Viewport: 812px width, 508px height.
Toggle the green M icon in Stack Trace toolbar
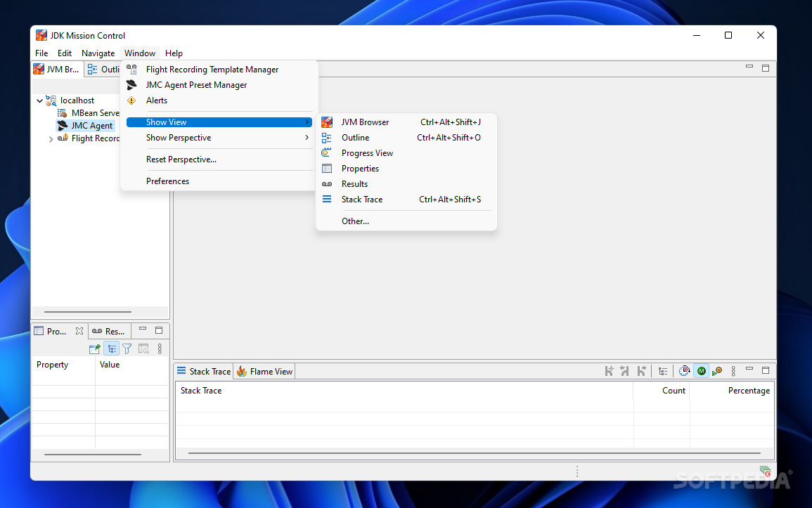pos(701,371)
